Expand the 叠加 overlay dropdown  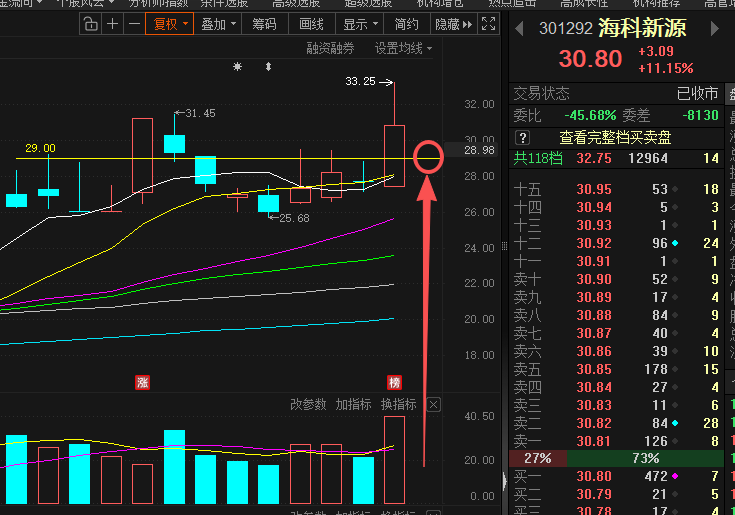pyautogui.click(x=218, y=24)
